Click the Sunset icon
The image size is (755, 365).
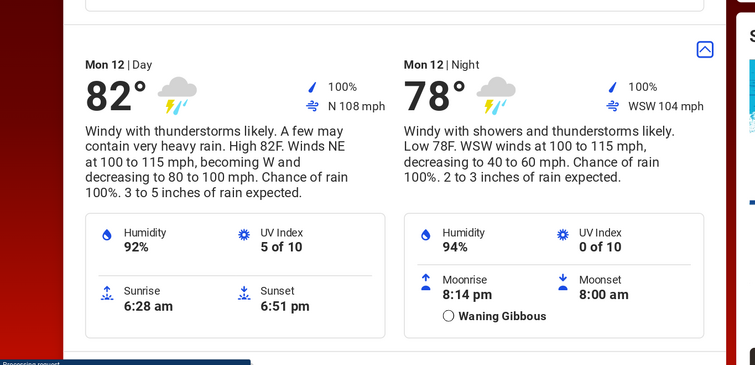(x=244, y=293)
